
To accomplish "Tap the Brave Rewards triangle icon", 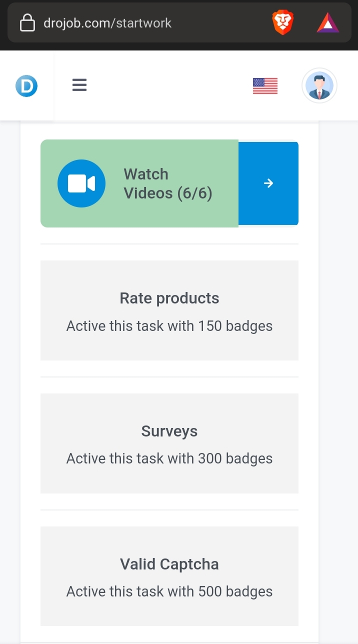I will 328,23.
